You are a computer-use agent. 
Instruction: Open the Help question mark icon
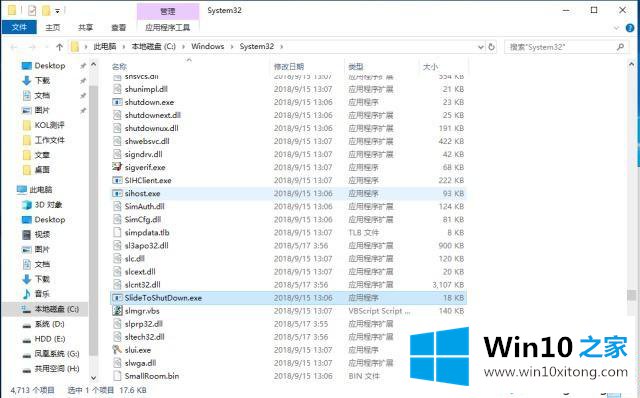tap(630, 28)
